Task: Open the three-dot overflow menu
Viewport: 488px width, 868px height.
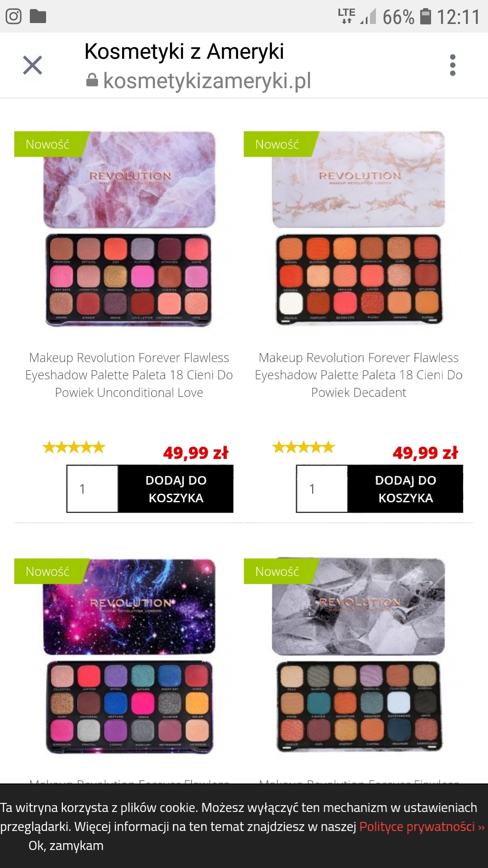Action: coord(453,65)
